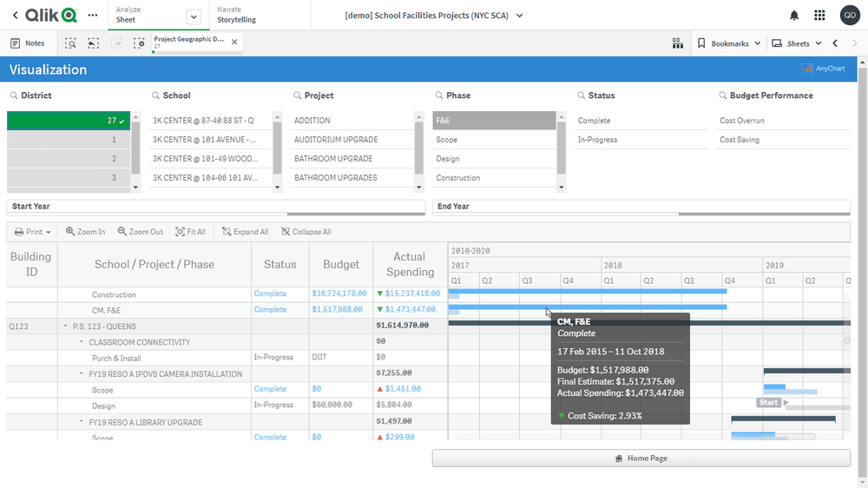Viewport: 868px width, 488px height.
Task: Click the smart search selection icon
Action: point(70,43)
